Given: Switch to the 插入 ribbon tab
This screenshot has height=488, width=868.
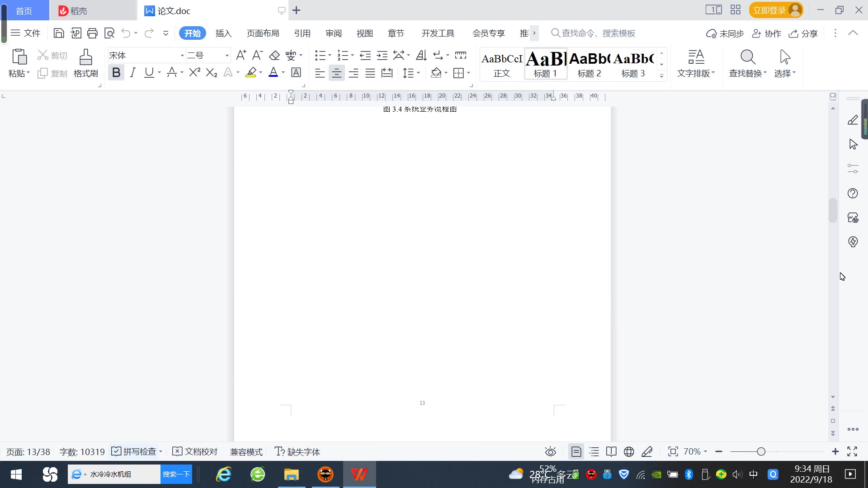Looking at the screenshot, I should [223, 33].
